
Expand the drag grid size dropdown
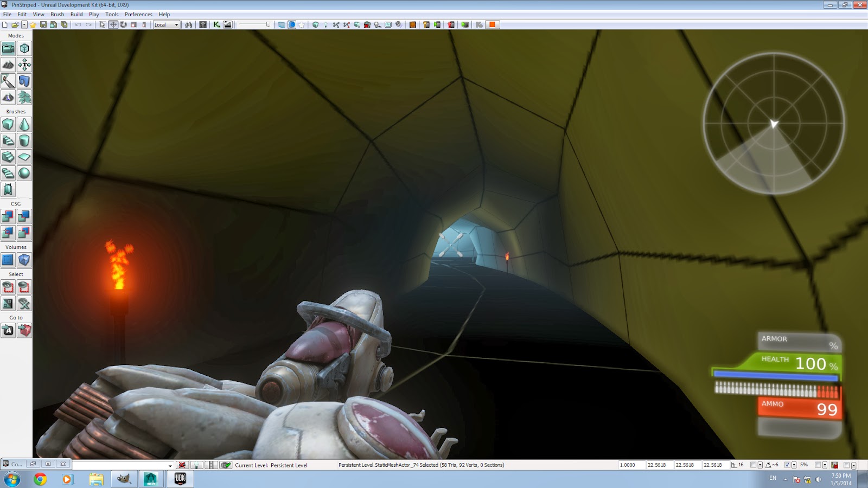pyautogui.click(x=760, y=465)
